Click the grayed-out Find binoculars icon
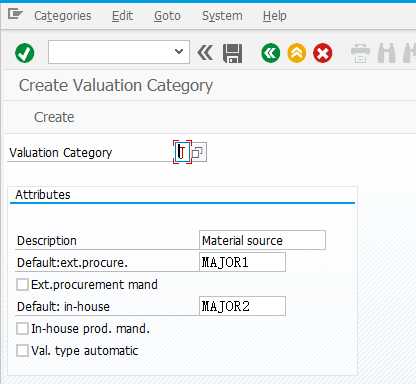 [387, 53]
